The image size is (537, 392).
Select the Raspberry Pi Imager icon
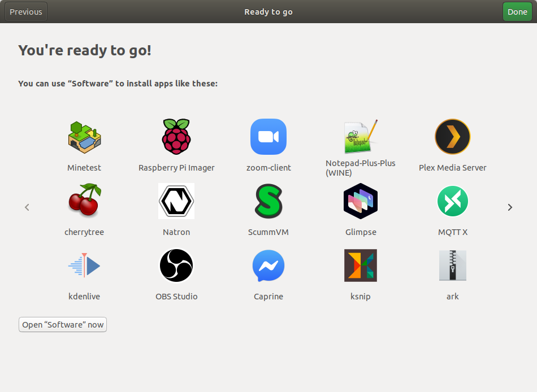point(176,136)
